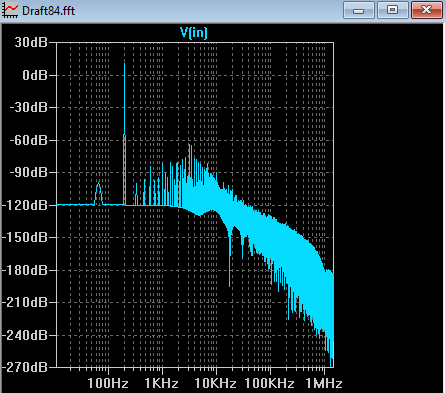
Task: Click the -120dB vertical axis label
Action: 25,205
